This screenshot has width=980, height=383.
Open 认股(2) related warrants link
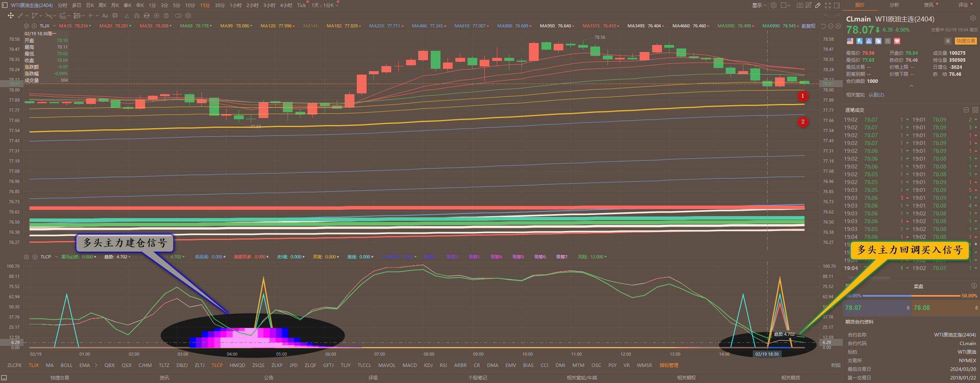[x=876, y=95]
